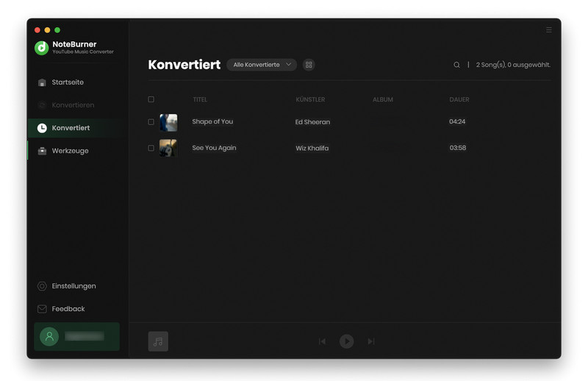Image resolution: width=588 pixels, height=381 pixels.
Task: Click the Startseite house icon
Action: (x=42, y=82)
